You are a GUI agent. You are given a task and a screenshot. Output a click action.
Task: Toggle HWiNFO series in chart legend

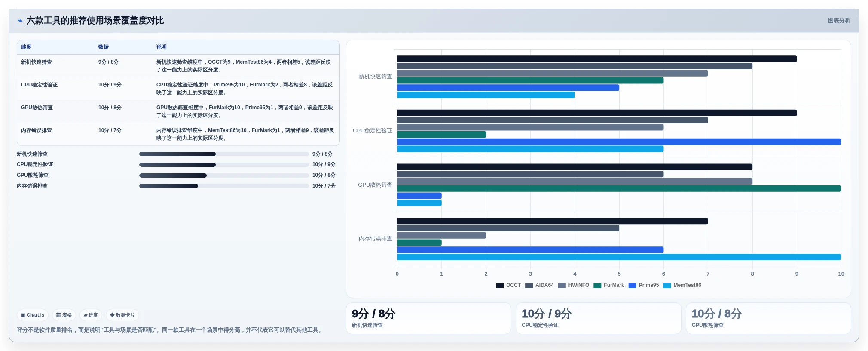point(574,285)
